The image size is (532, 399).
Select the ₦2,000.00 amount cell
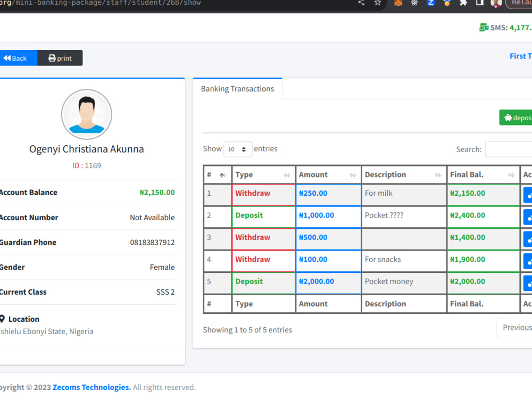(328, 283)
